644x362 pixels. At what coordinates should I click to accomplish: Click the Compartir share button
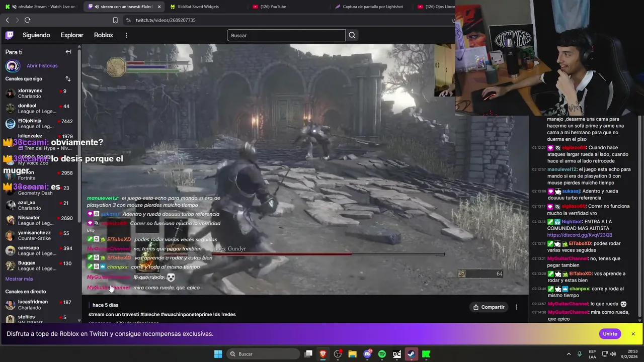coord(489,307)
